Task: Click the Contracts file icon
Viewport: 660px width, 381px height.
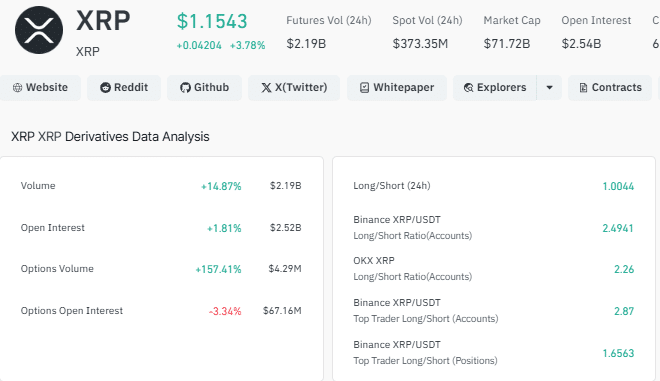Action: tap(583, 88)
